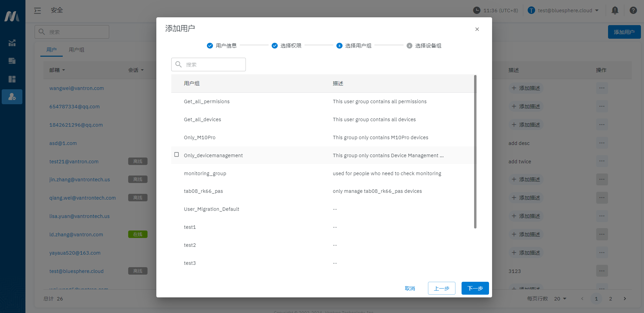This screenshot has width=644, height=313.
Task: Open the monitoring chart sidebar icon
Action: [12, 43]
